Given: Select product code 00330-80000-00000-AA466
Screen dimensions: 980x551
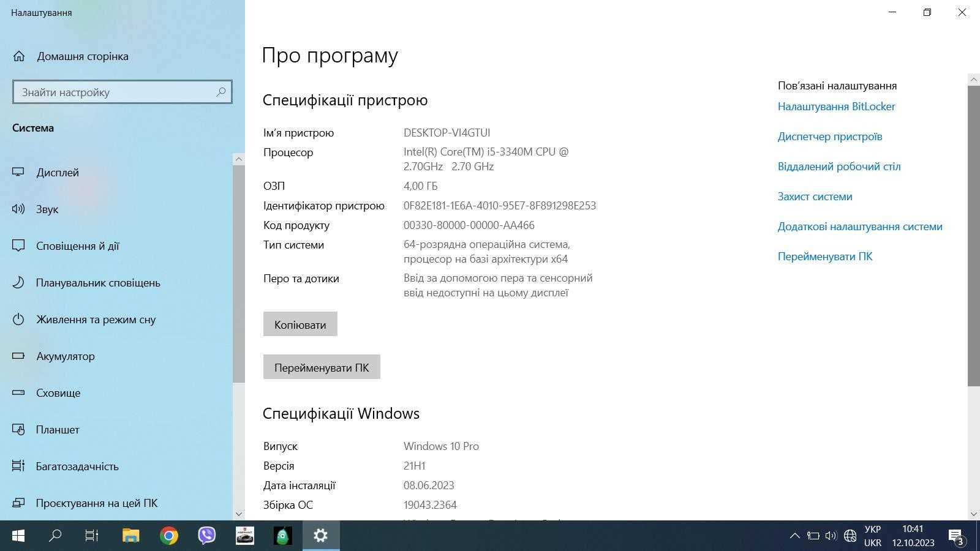Looking at the screenshot, I should click(469, 225).
